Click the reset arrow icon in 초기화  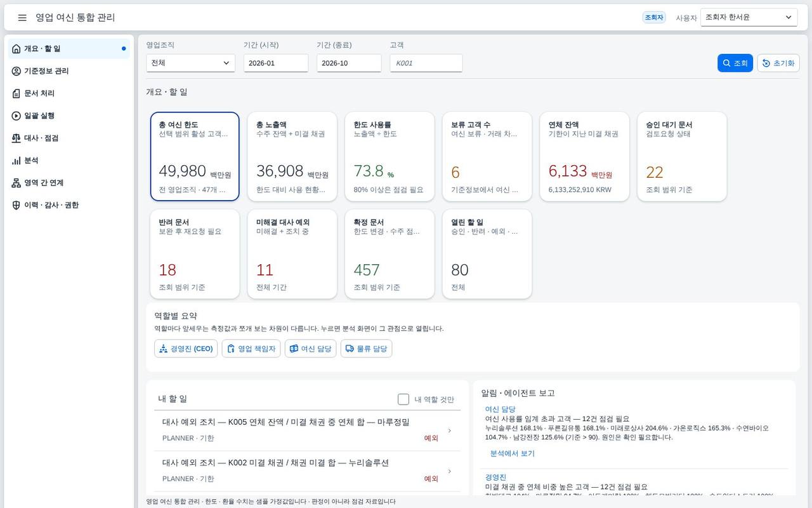tap(766, 63)
